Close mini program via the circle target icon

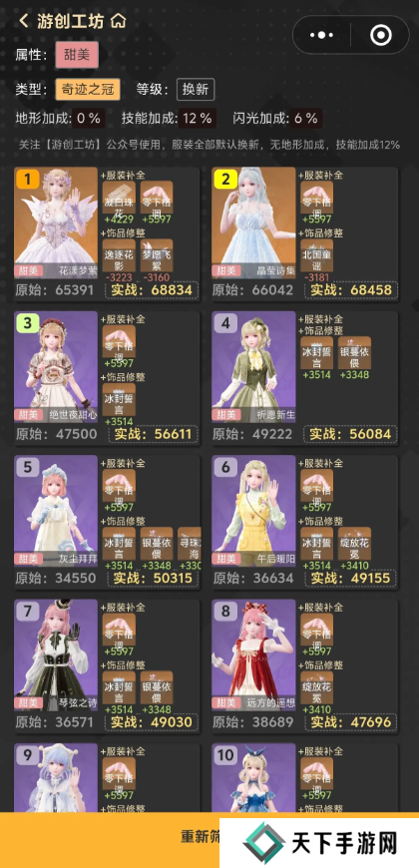tap(381, 36)
